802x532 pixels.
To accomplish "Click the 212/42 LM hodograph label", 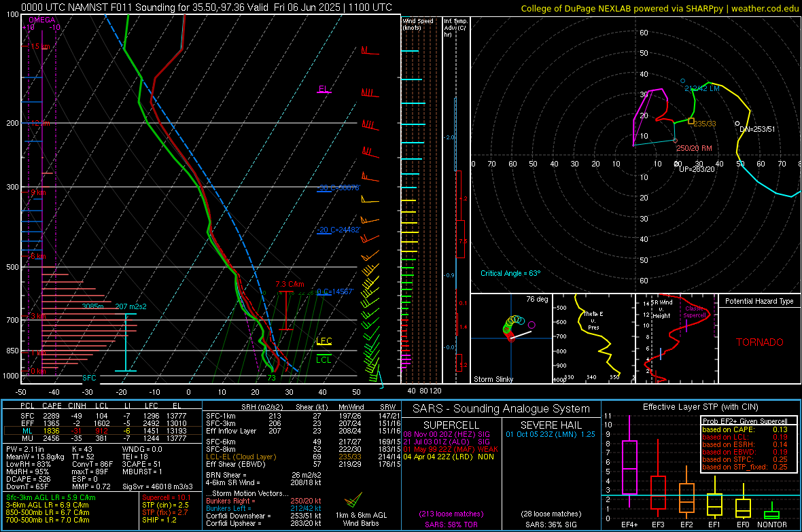I will coord(701,88).
